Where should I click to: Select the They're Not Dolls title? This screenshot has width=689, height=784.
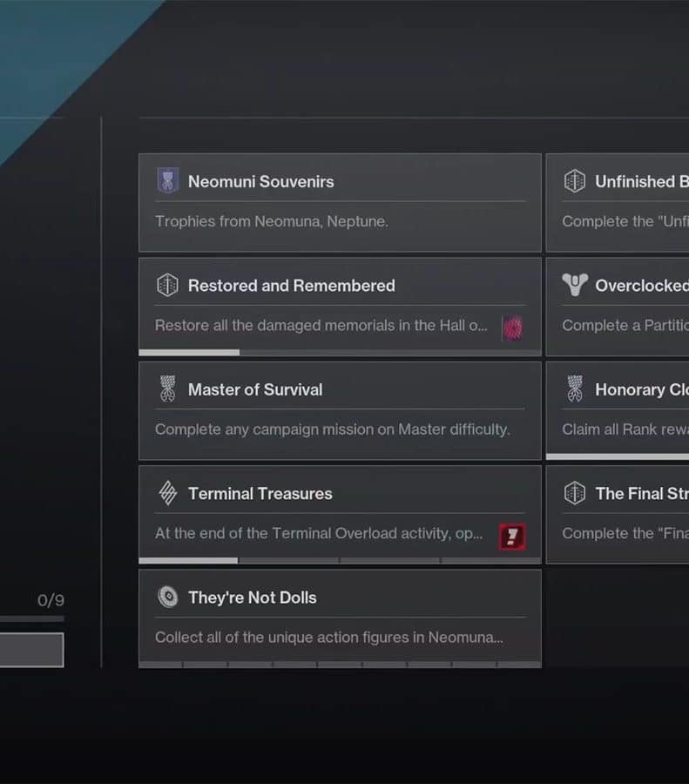pyautogui.click(x=253, y=598)
